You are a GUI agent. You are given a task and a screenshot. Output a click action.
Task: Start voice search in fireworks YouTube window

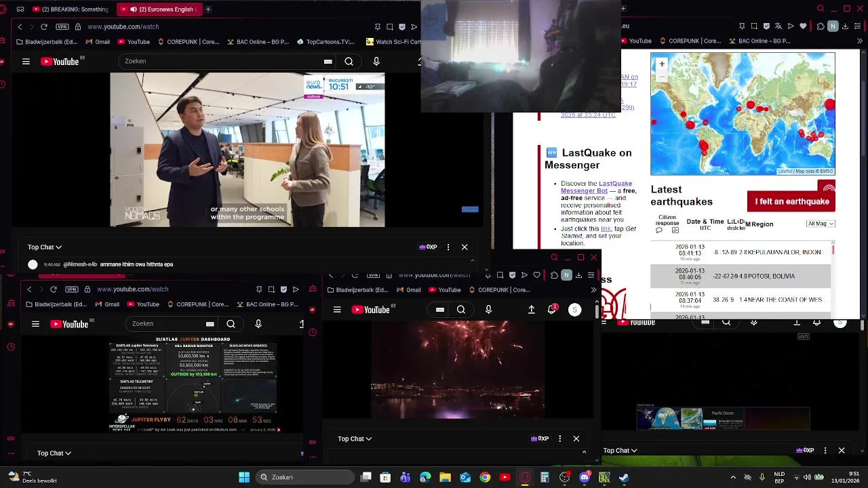488,310
